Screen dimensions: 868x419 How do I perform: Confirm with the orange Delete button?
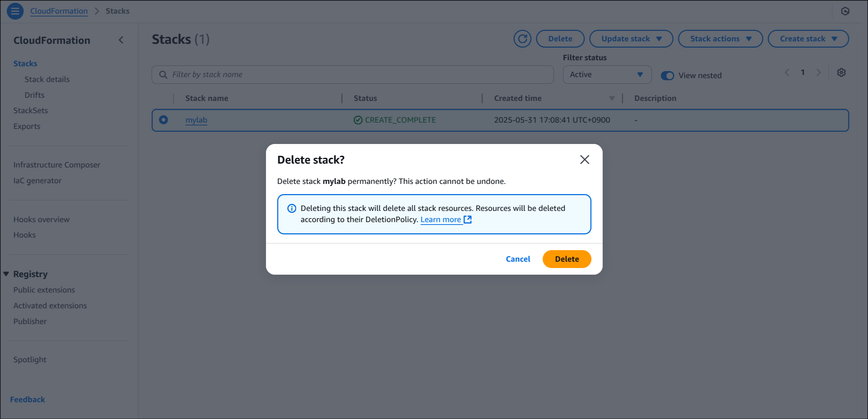pyautogui.click(x=567, y=259)
